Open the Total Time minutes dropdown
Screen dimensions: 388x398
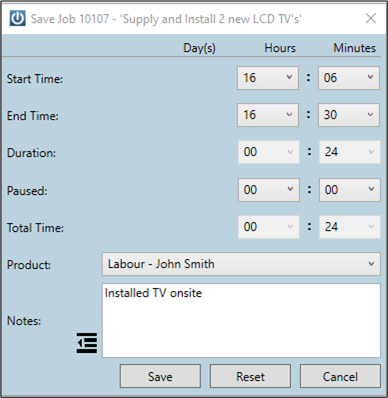pyautogui.click(x=350, y=227)
